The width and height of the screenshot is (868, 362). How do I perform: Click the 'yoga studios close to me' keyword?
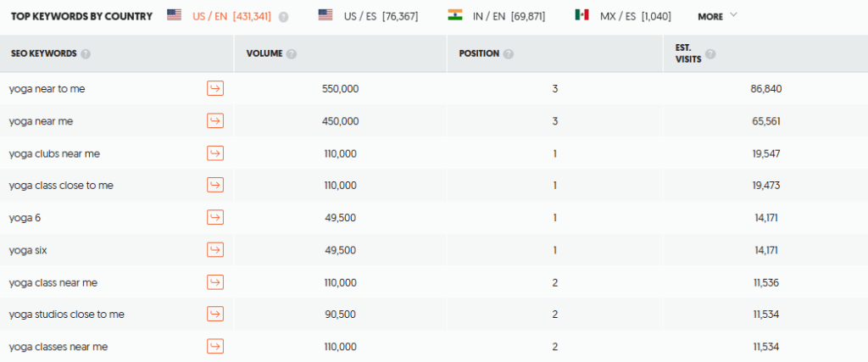[67, 315]
